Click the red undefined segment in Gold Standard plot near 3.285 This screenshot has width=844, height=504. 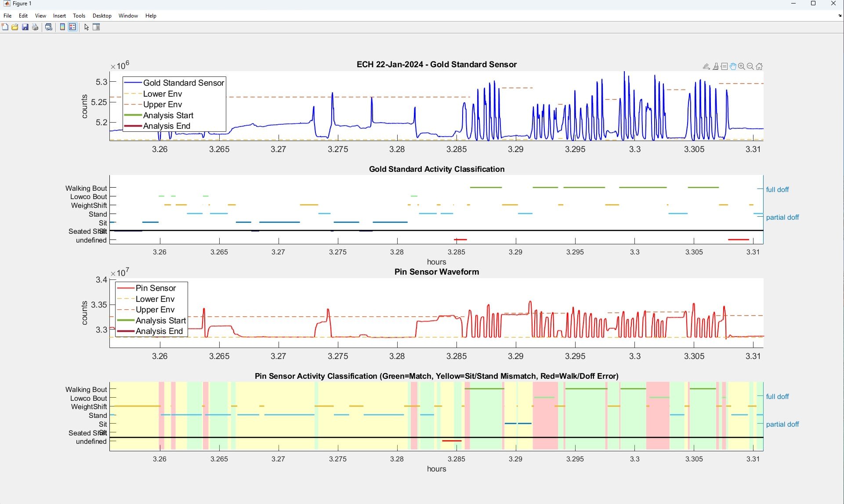click(x=460, y=239)
